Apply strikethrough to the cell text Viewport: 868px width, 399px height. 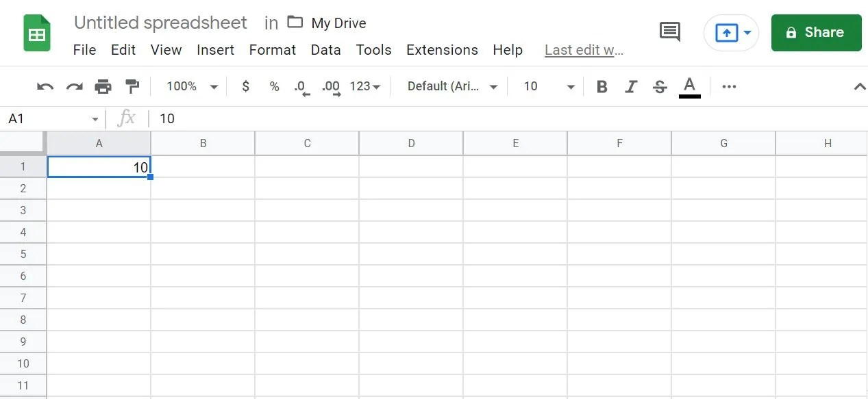659,86
